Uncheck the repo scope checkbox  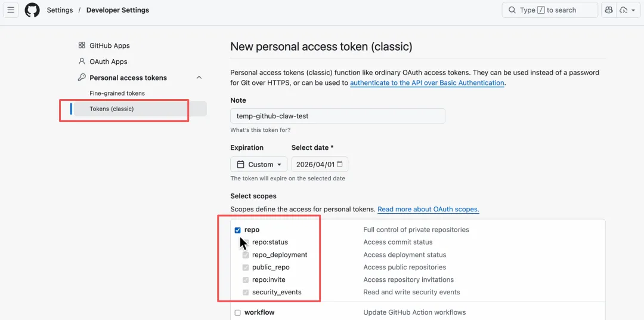coord(237,230)
